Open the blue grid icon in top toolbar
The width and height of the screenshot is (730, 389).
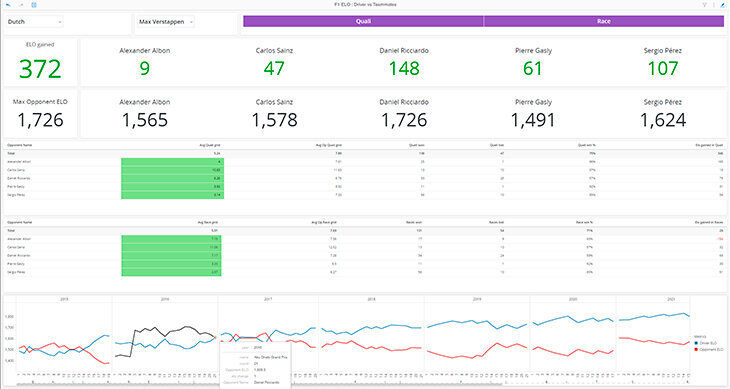click(x=34, y=5)
